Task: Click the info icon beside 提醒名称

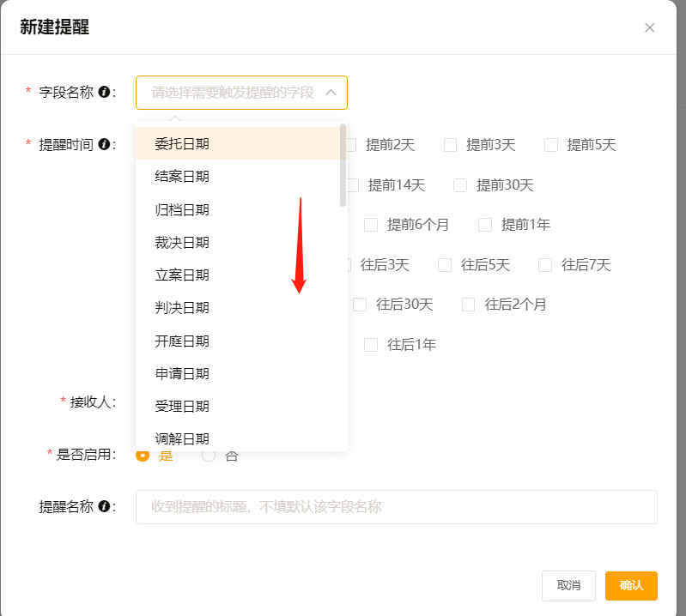Action: (104, 506)
